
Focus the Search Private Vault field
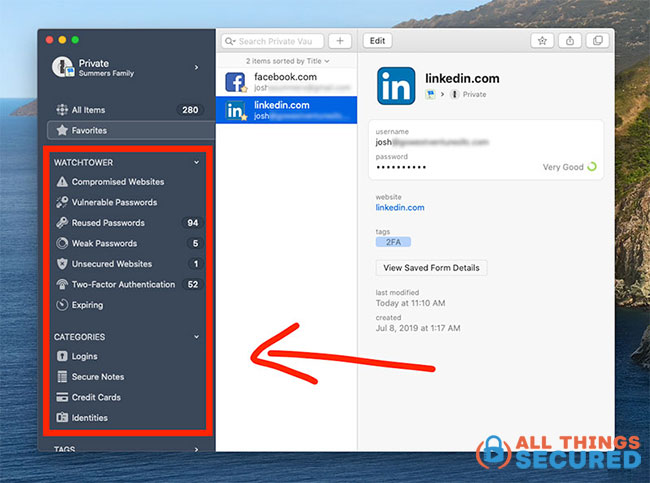coord(273,41)
